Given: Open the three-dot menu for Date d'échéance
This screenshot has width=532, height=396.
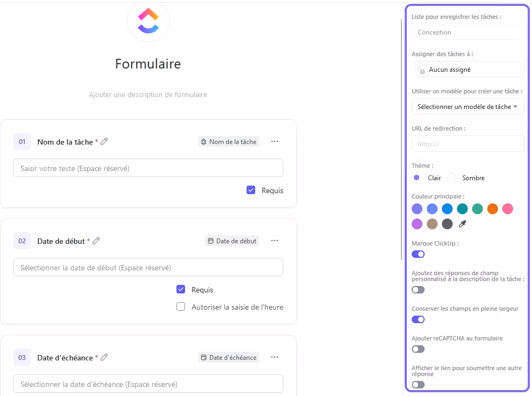Looking at the screenshot, I should tap(275, 357).
